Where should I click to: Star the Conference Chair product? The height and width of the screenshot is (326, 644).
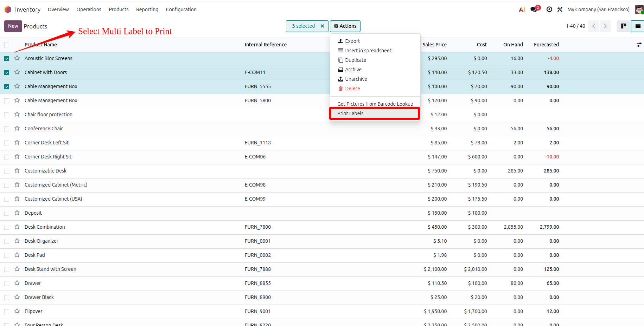[17, 128]
